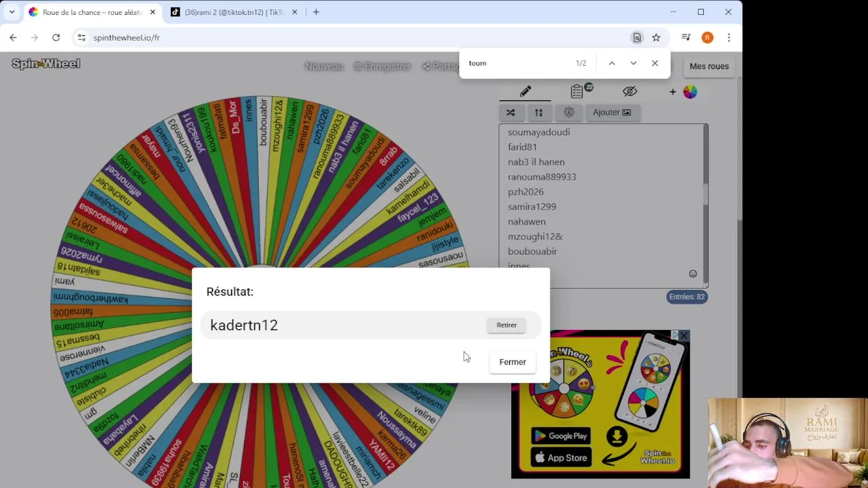Open the tab search dropdown arrow

pos(12,12)
